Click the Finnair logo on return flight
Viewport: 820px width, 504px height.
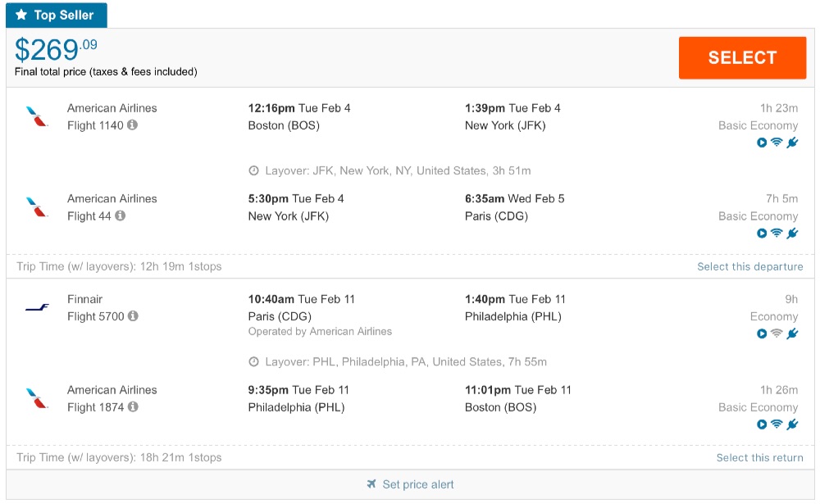coord(37,307)
